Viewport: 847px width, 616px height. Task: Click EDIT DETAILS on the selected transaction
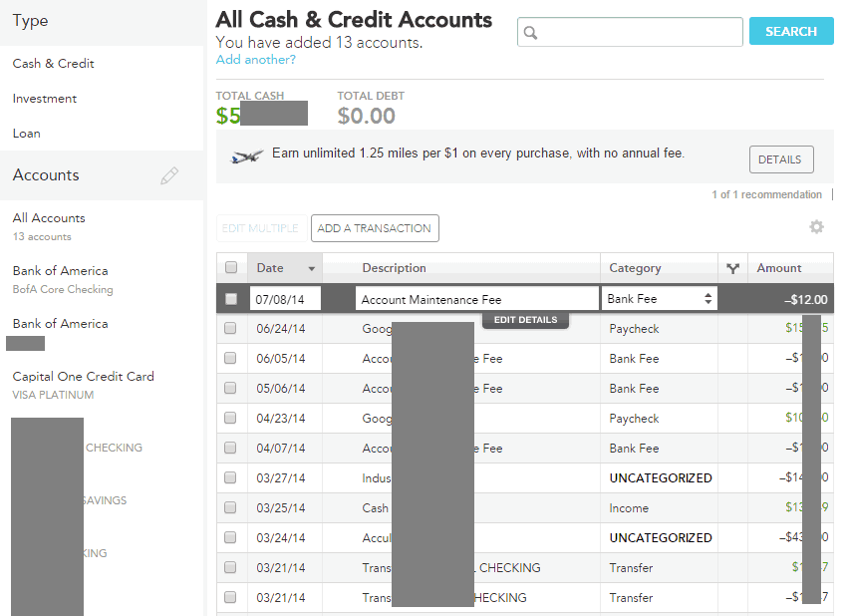[525, 320]
